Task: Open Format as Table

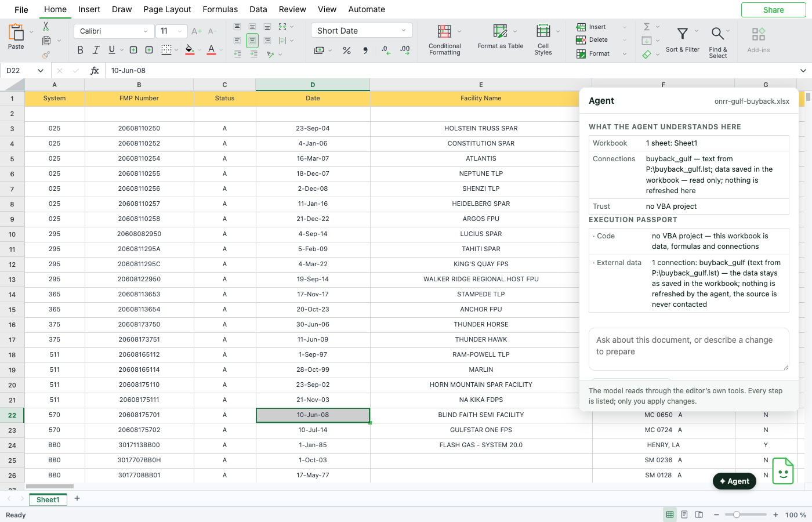Action: tap(501, 37)
